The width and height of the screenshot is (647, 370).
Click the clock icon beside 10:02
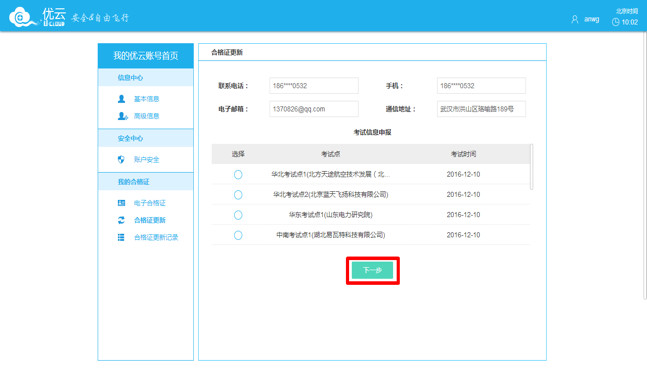click(x=615, y=22)
